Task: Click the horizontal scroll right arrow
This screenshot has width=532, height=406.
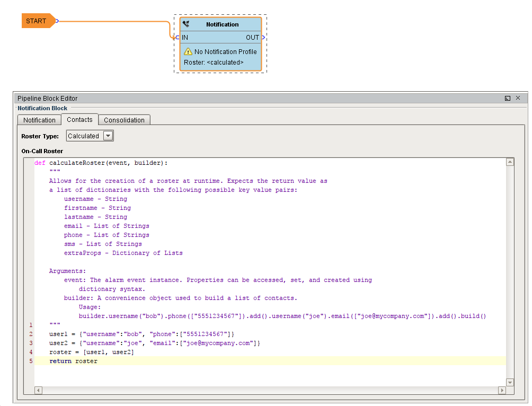Action: pyautogui.click(x=502, y=391)
